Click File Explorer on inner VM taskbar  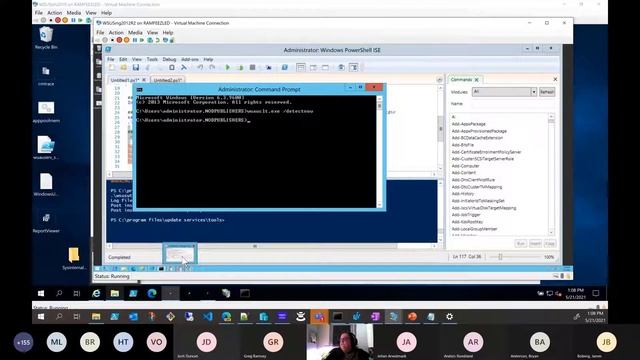click(115, 293)
